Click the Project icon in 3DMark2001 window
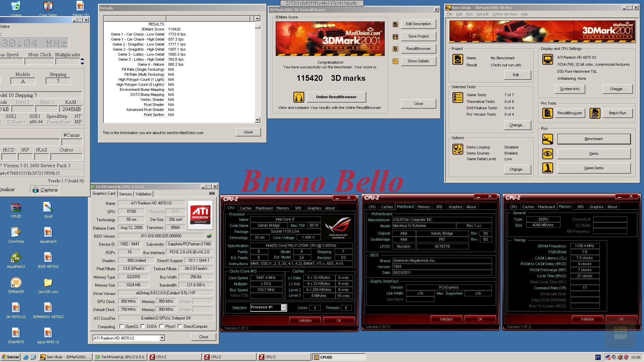Image resolution: width=644 pixels, height=362 pixels. [x=458, y=59]
